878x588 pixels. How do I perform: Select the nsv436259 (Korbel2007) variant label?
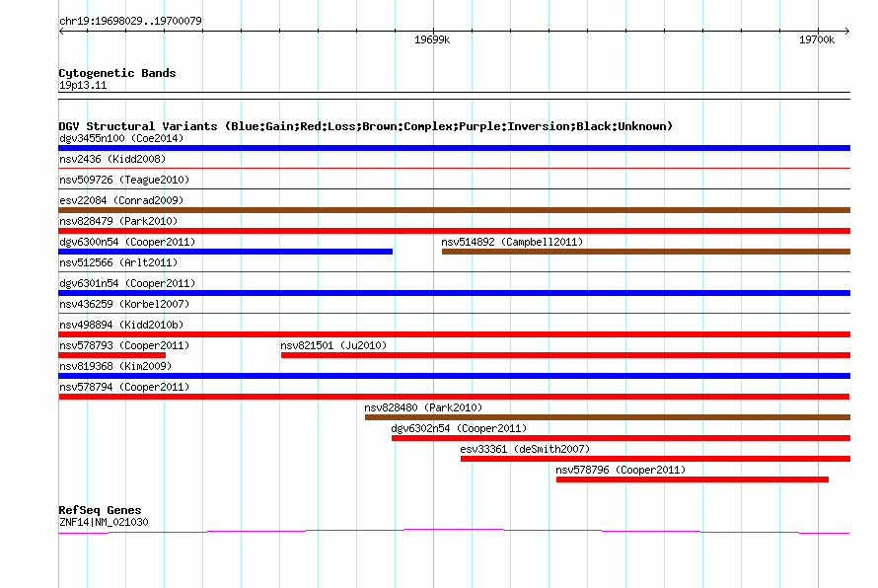click(124, 304)
